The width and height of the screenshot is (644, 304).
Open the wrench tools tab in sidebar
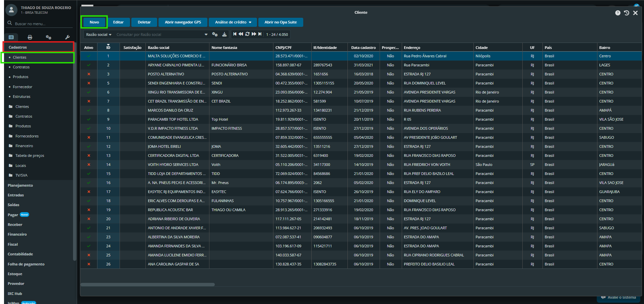tap(67, 37)
